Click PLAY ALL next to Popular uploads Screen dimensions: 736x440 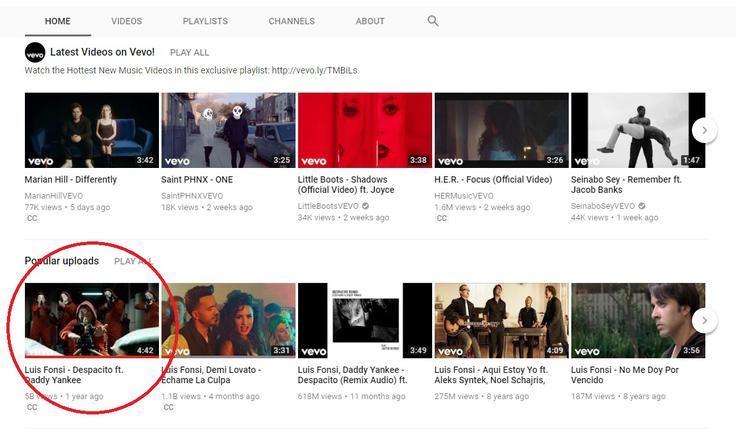tap(133, 261)
